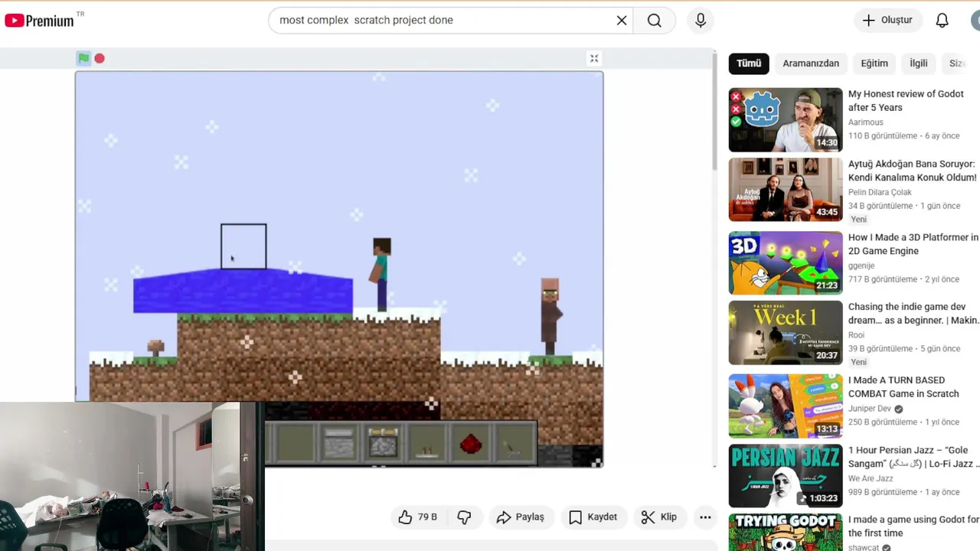Open the 'Week 1' indie game dev thumbnail
Image resolution: width=980 pixels, height=551 pixels.
(786, 332)
